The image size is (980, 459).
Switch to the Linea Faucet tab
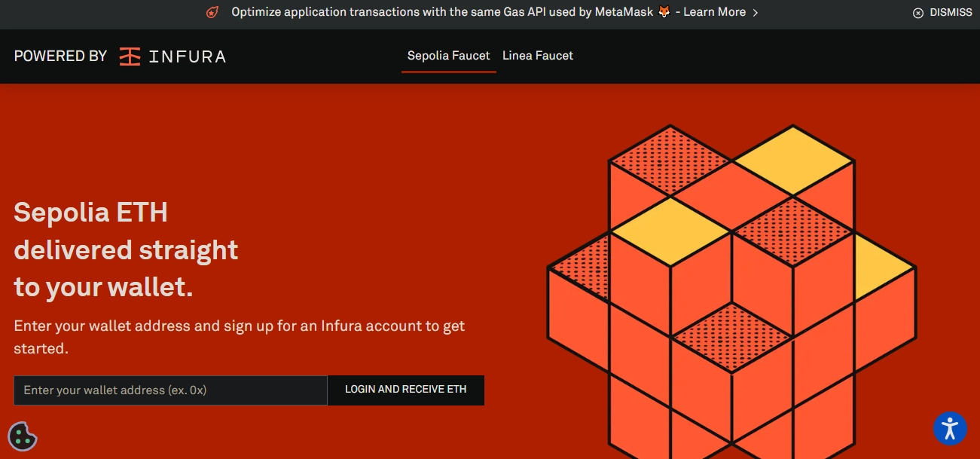point(537,56)
